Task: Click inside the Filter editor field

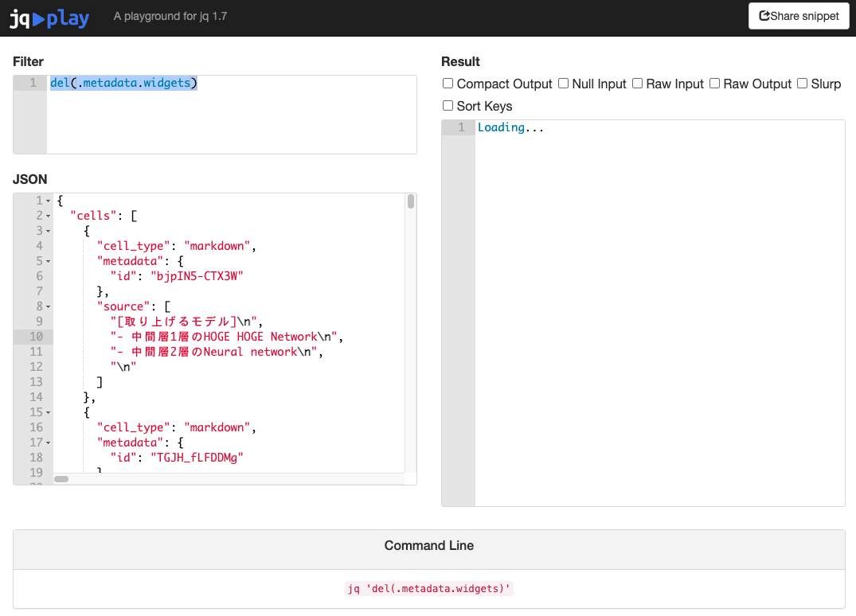Action: coord(232,115)
